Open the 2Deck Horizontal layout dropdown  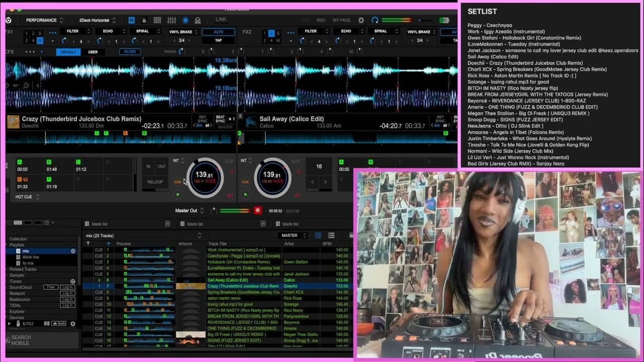pos(98,20)
